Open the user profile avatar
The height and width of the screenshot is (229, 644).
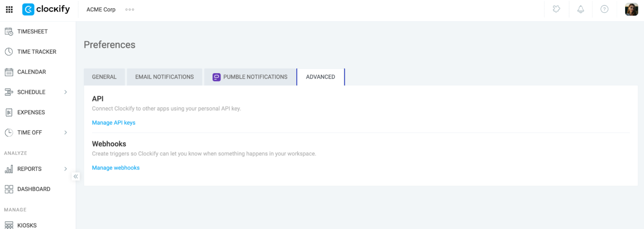click(631, 9)
